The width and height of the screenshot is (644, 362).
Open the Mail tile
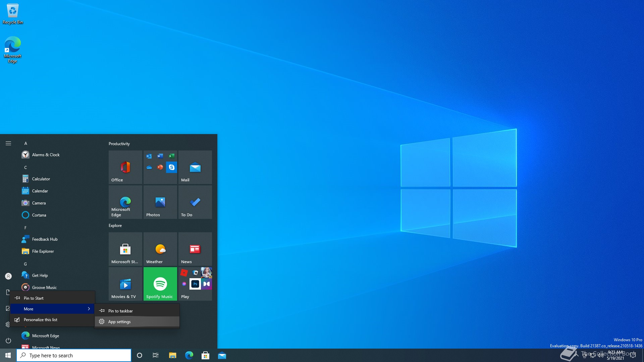pos(195,167)
